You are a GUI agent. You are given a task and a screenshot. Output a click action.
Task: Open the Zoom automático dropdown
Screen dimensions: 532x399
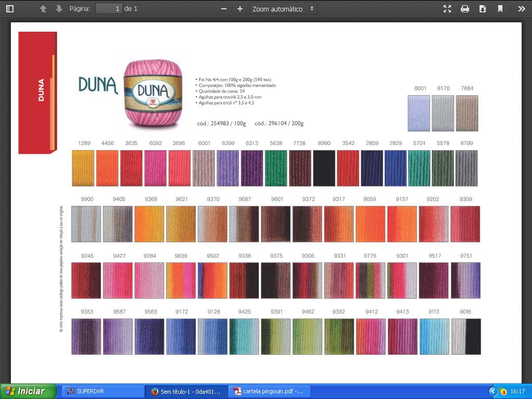pos(283,9)
